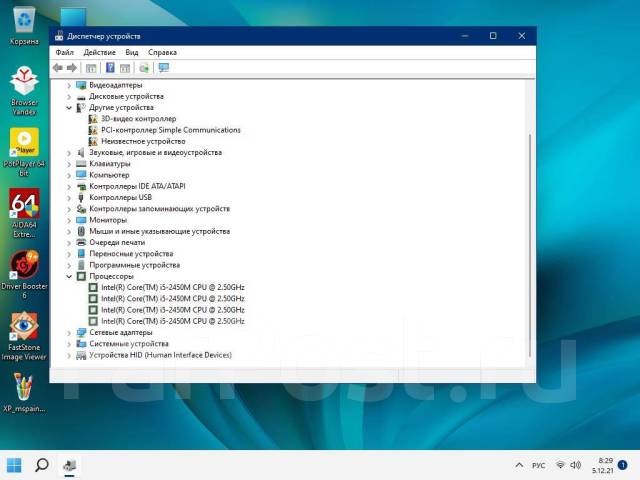Image resolution: width=640 pixels, height=480 pixels.
Task: Open the Файл menu
Action: point(64,52)
